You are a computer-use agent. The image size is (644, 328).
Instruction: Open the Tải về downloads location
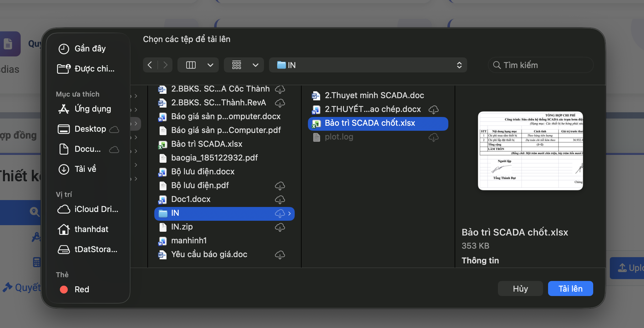(86, 169)
